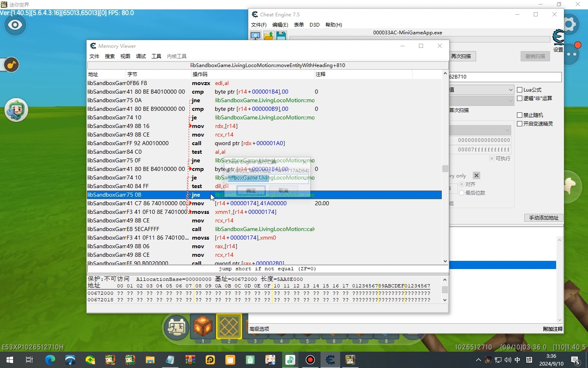
Task: Open Memory Viewer 视图 menu
Action: point(125,56)
